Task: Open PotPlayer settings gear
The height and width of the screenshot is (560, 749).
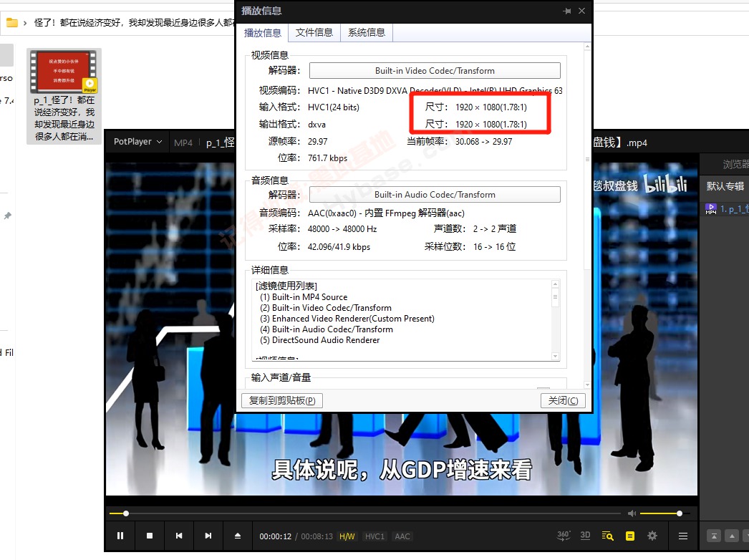Action: pyautogui.click(x=652, y=536)
